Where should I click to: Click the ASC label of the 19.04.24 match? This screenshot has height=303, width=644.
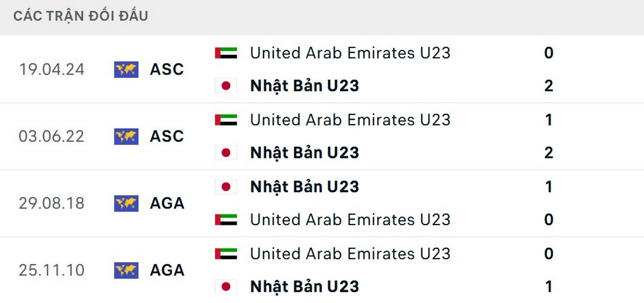[167, 69]
